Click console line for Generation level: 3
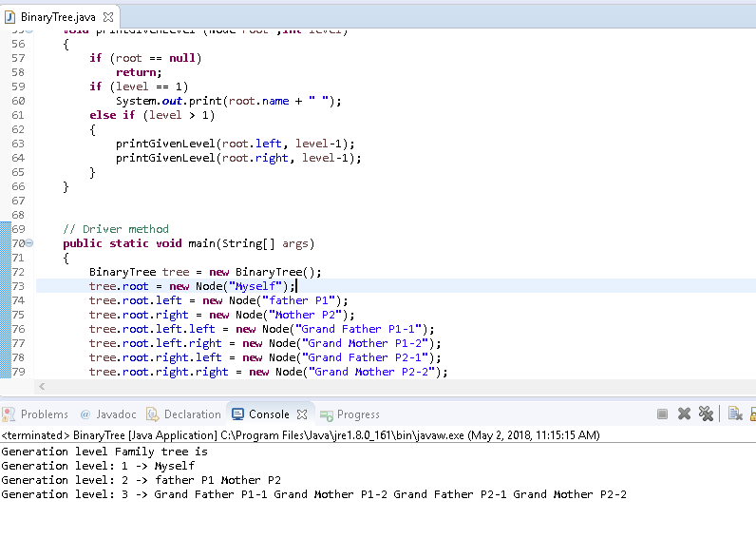 point(313,494)
